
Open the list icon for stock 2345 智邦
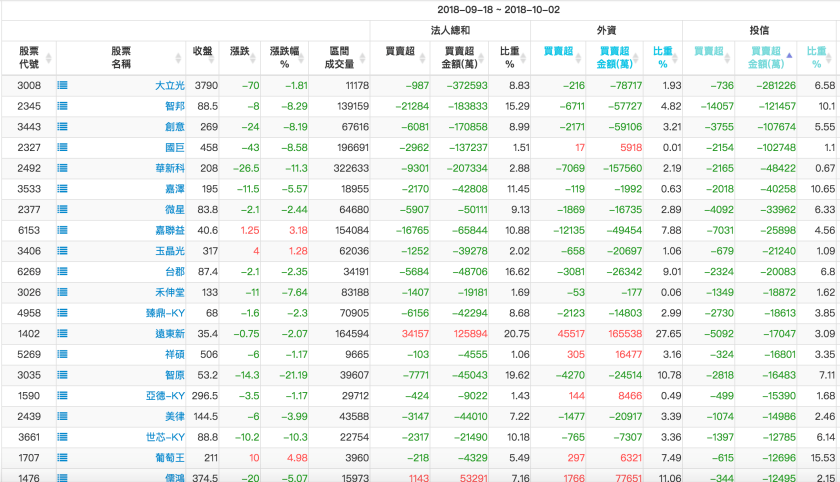pos(62,106)
